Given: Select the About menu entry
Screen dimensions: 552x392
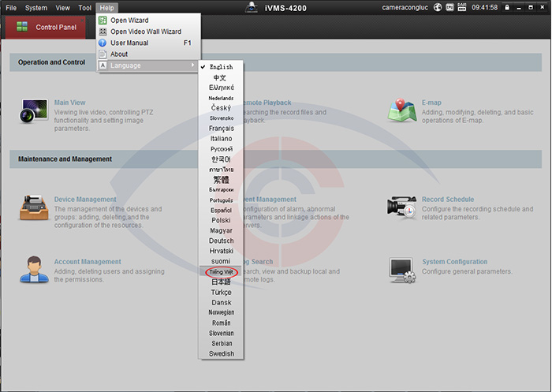Looking at the screenshot, I should [148, 54].
